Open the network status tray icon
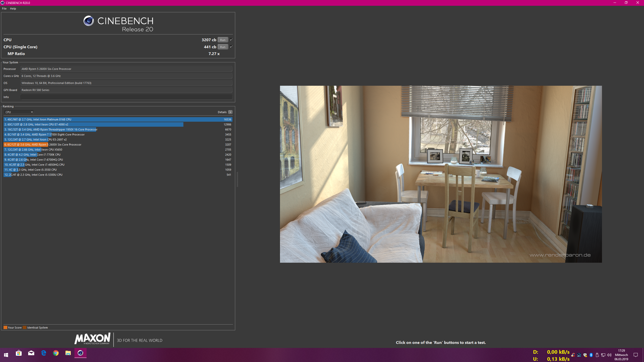Viewport: 644px width, 362px height. click(603, 355)
